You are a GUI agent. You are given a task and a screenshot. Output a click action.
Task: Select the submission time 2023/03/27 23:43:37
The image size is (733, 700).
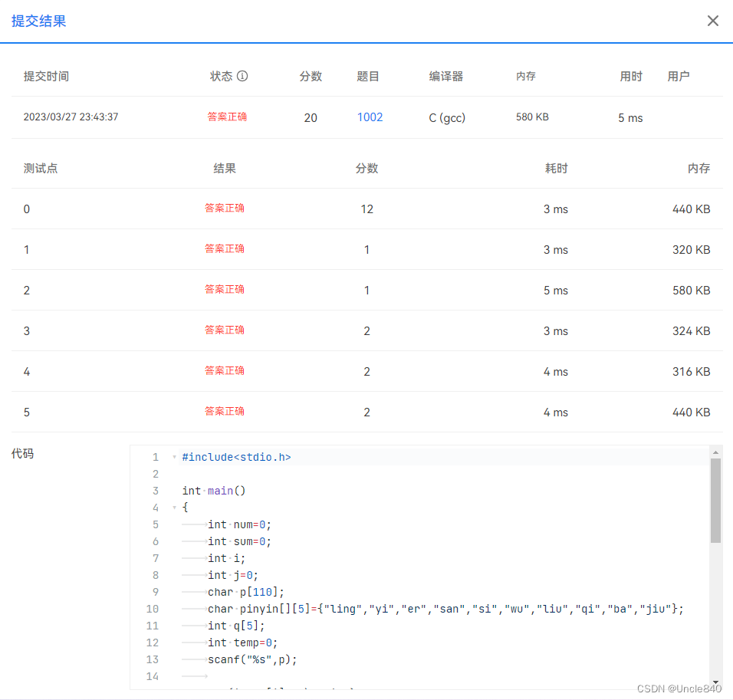point(72,117)
